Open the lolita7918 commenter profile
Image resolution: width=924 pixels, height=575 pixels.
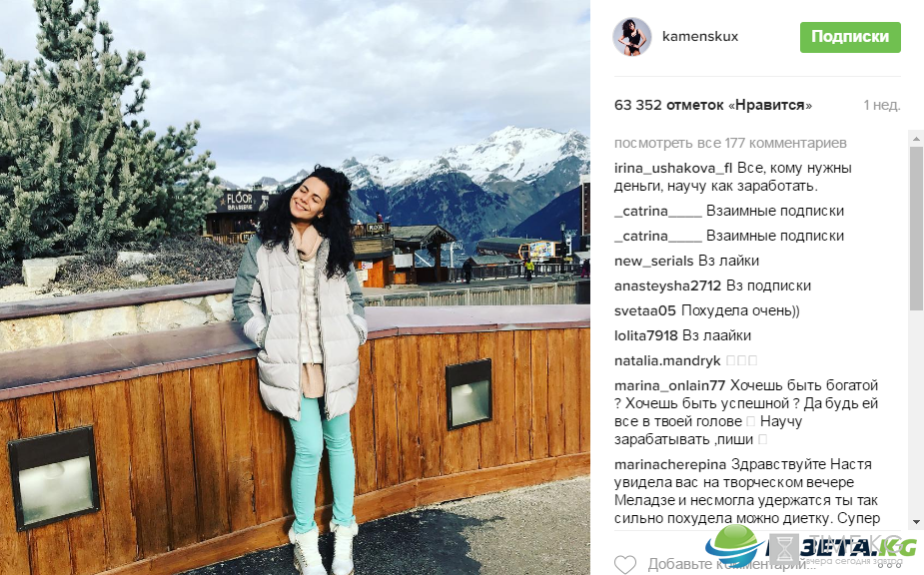pyautogui.click(x=646, y=335)
